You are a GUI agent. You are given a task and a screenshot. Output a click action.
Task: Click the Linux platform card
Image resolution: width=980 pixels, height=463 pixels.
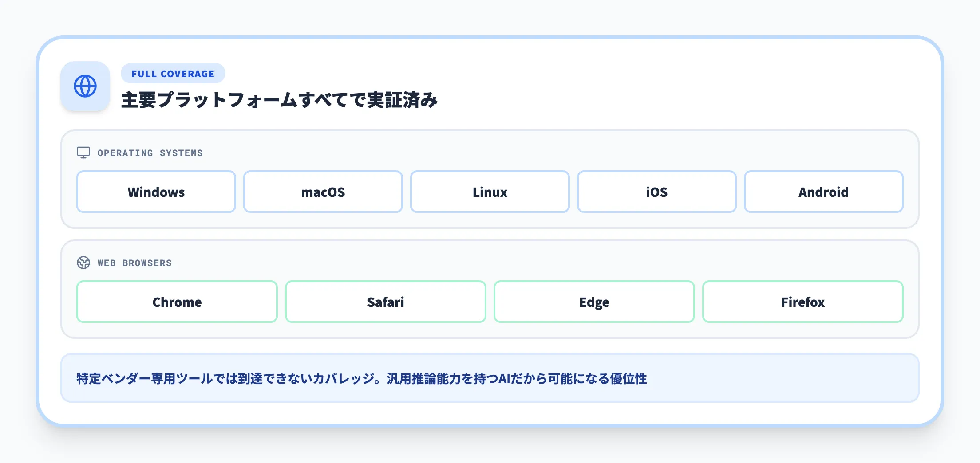coord(490,192)
